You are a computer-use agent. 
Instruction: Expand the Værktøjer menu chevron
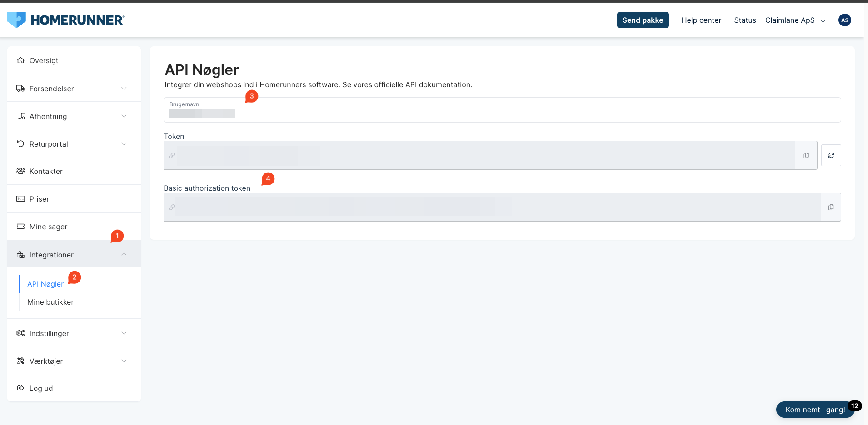[124, 361]
